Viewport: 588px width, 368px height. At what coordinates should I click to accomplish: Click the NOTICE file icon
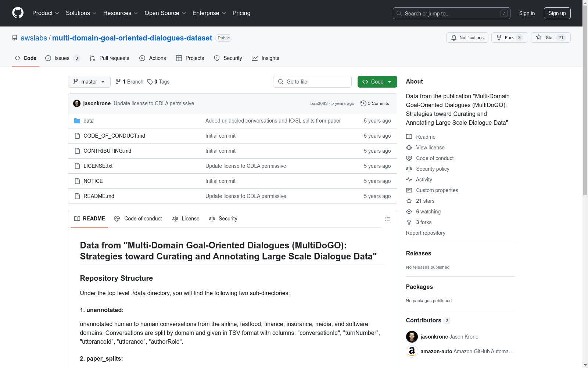(x=77, y=181)
